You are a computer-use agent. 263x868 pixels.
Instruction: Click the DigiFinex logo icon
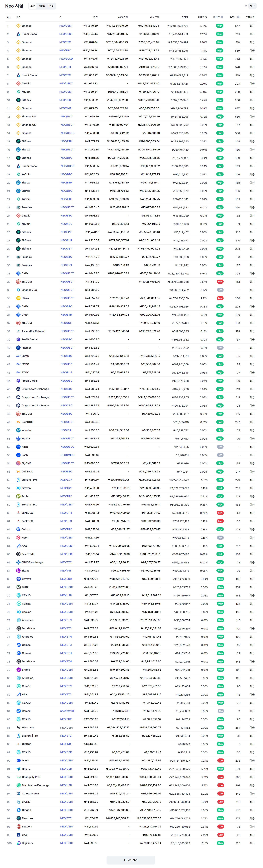tap(19, 843)
